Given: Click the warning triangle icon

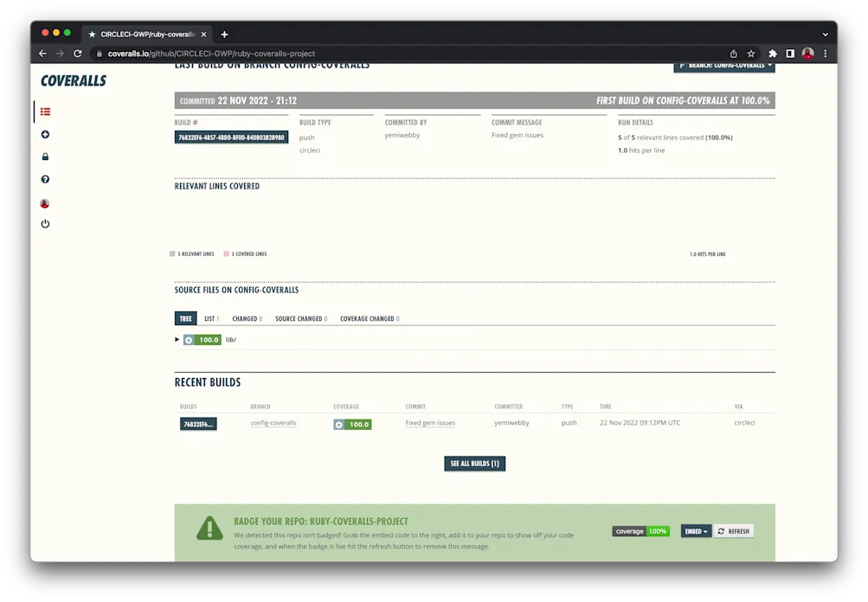Looking at the screenshot, I should pos(209,528).
